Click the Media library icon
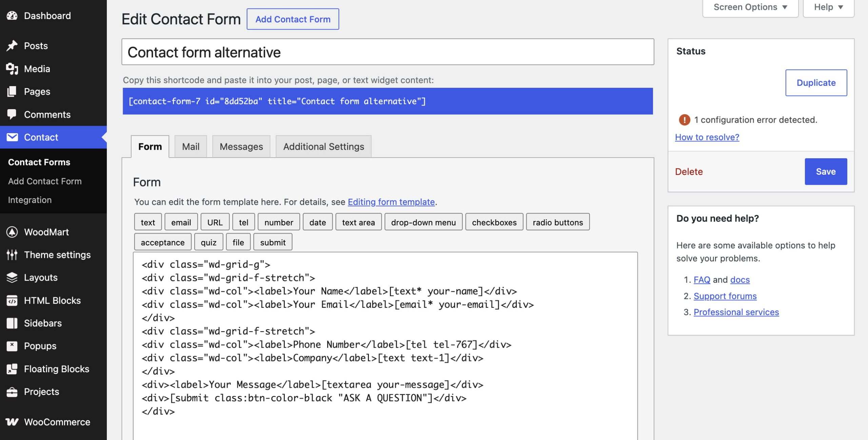868x440 pixels. [x=12, y=69]
